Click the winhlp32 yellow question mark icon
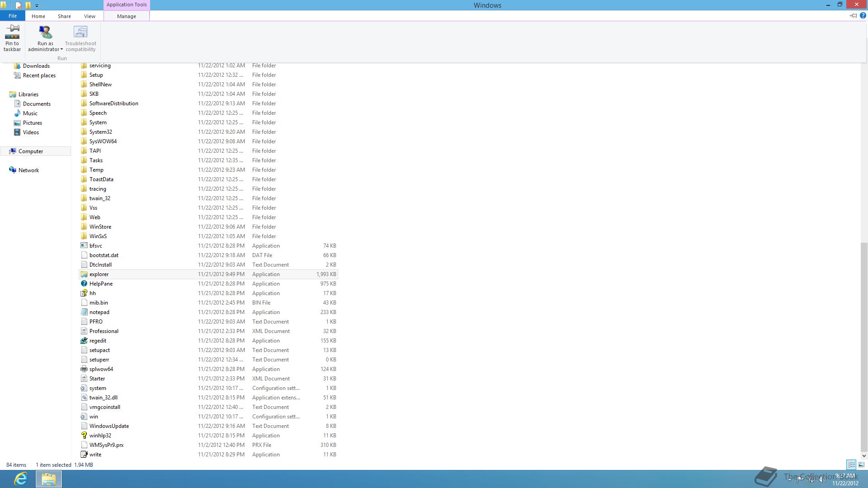Viewport: 868px width, 488px height. pos(84,436)
